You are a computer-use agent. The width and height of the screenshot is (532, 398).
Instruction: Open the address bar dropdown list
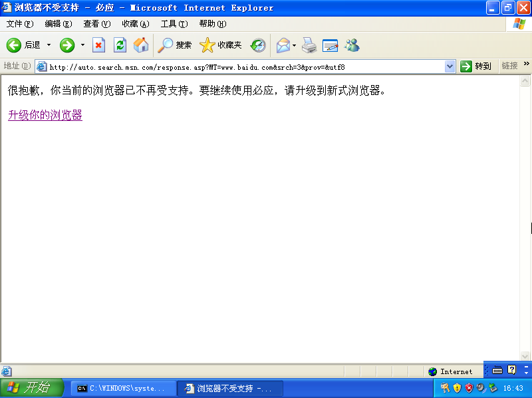450,66
